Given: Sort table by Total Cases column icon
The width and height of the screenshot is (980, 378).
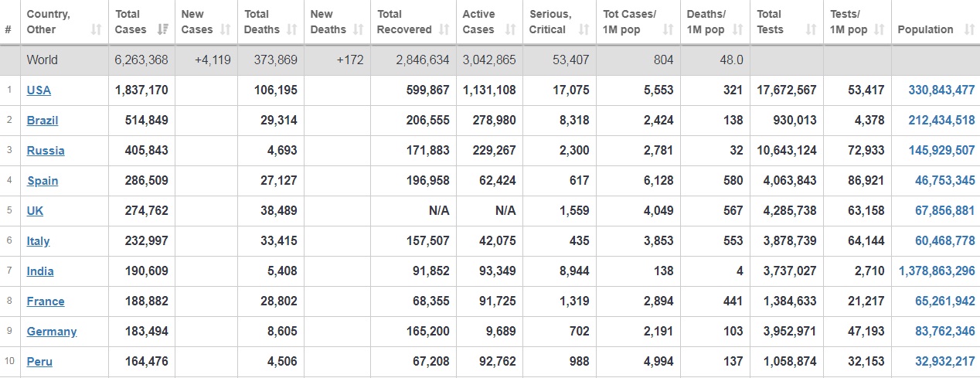Looking at the screenshot, I should point(162,29).
